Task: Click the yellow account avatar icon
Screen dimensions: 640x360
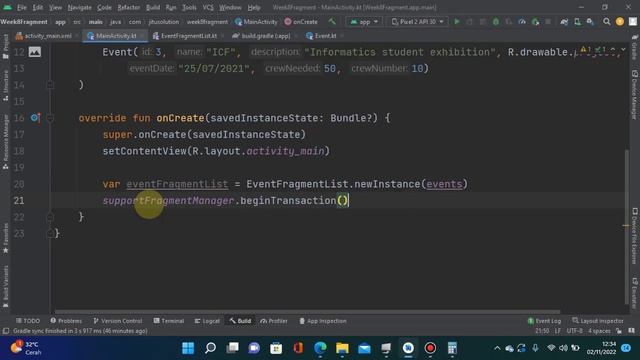Action: point(620,22)
